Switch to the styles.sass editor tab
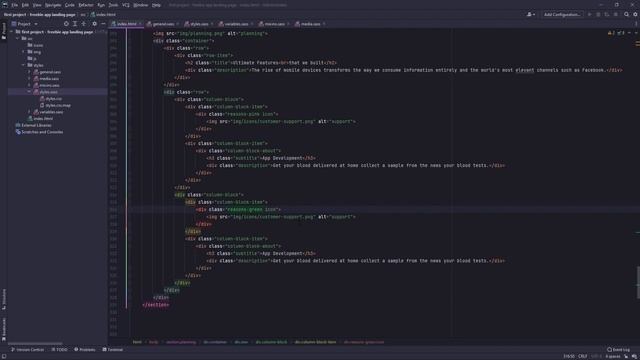Screen dimensions: 640x360 pos(199,24)
